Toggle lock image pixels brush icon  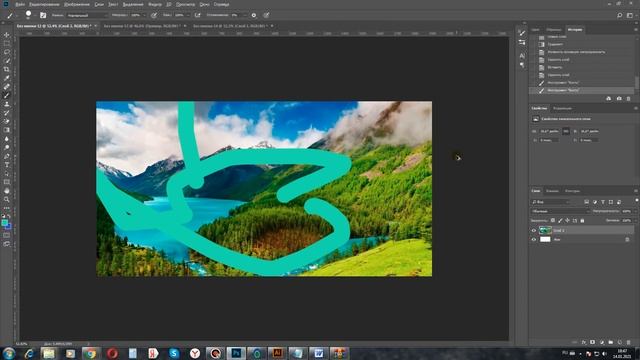pos(560,220)
